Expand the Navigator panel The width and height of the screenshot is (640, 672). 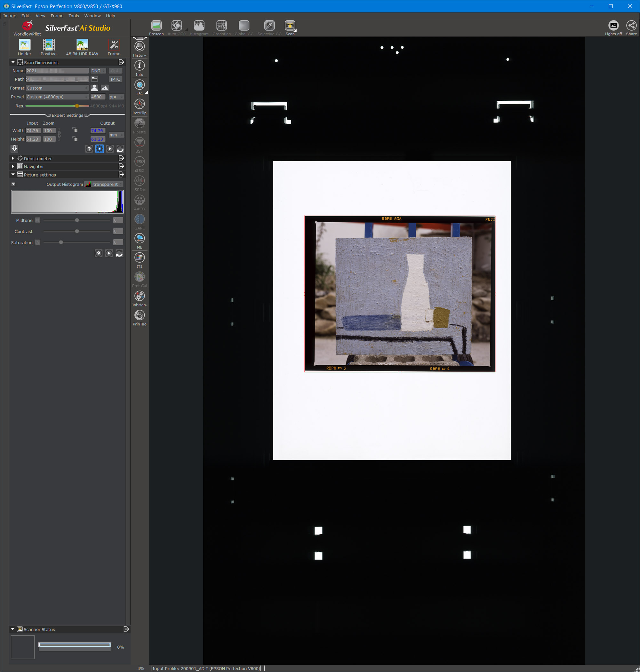(x=13, y=166)
